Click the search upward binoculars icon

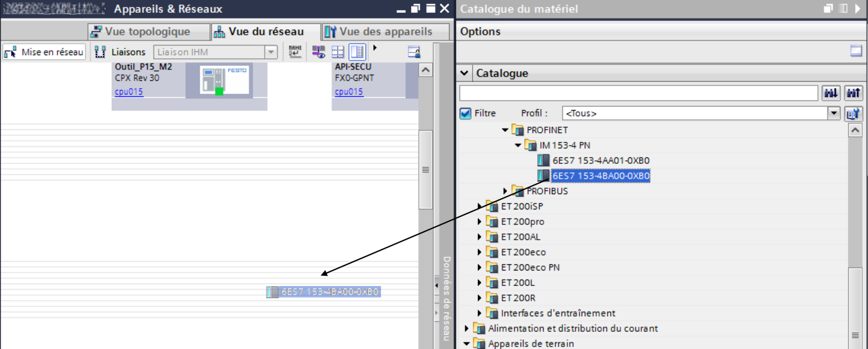853,94
